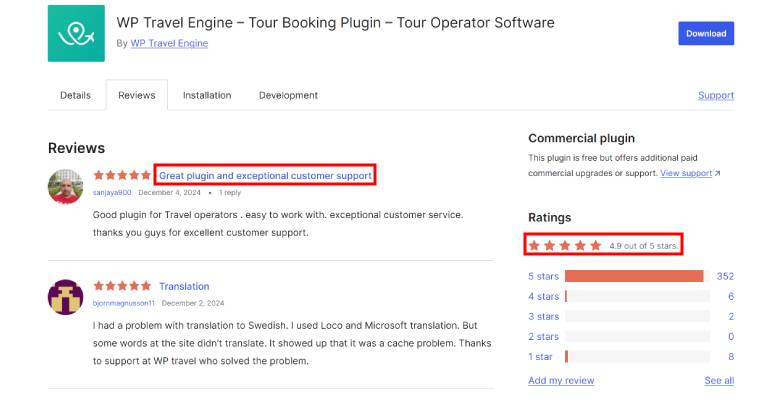Open the View support link
This screenshot has height=400, width=782.
[686, 173]
